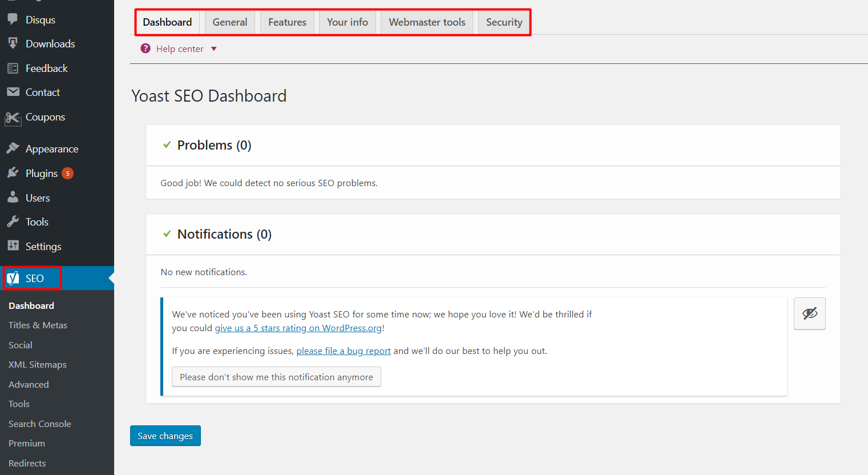This screenshot has height=475, width=868.
Task: Click the Yoast SEO logo icon
Action: 13,278
